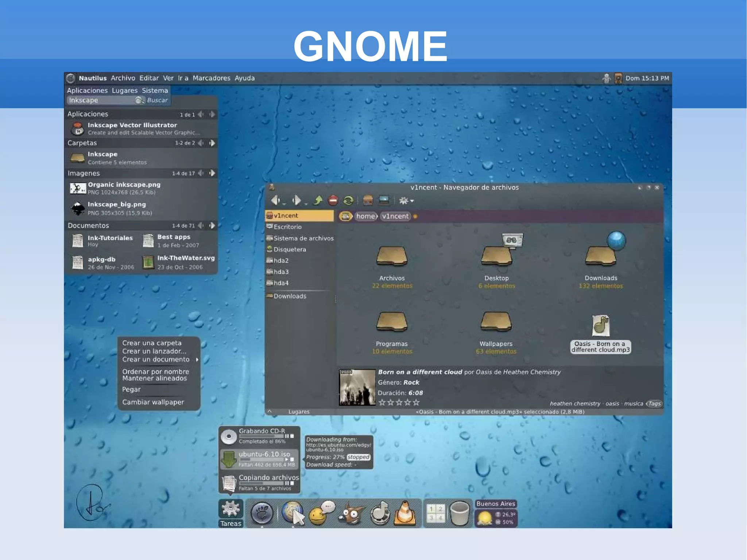Open the Lugares sidebar selector

[299, 412]
